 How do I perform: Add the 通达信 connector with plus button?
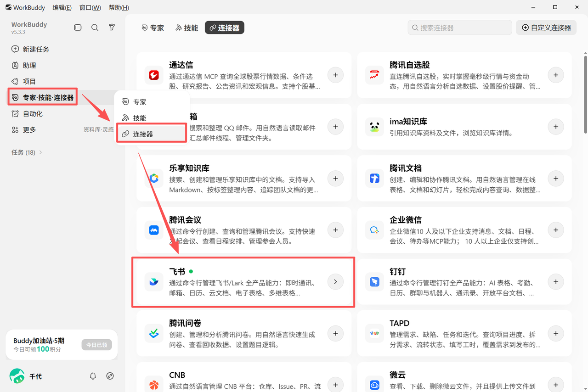pyautogui.click(x=335, y=75)
